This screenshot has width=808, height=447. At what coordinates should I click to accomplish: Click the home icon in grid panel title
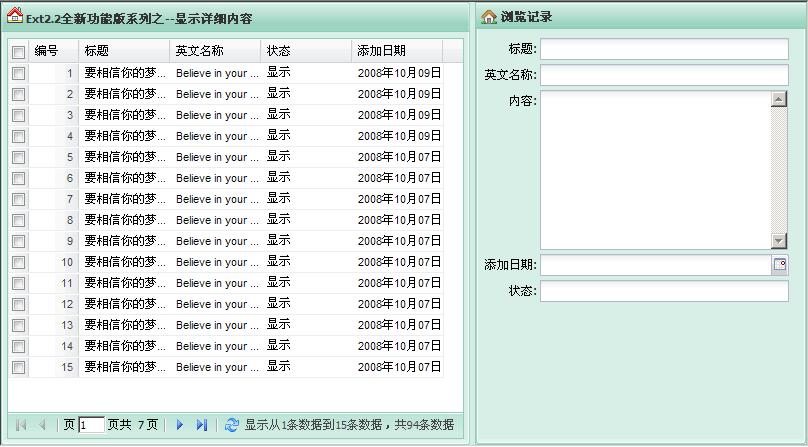click(15, 15)
